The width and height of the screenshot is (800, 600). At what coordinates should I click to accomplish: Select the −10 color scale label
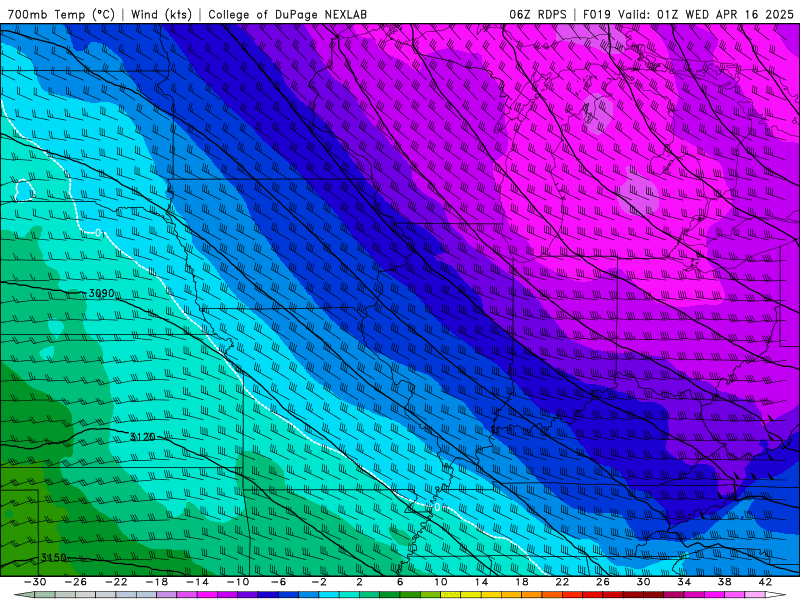[238, 582]
